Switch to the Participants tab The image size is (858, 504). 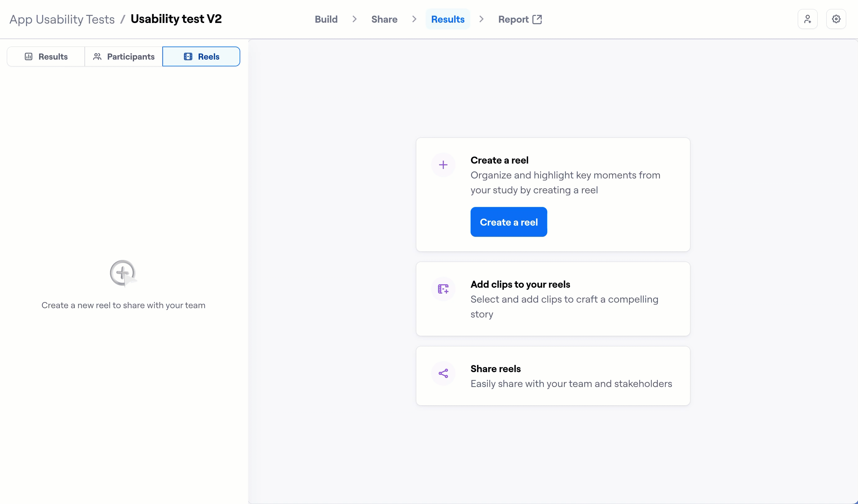click(124, 56)
